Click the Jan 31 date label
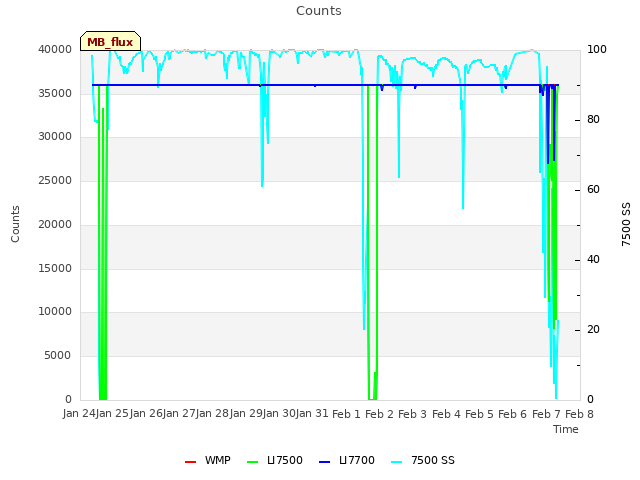Screen dimensions: 640x480 point(312,414)
